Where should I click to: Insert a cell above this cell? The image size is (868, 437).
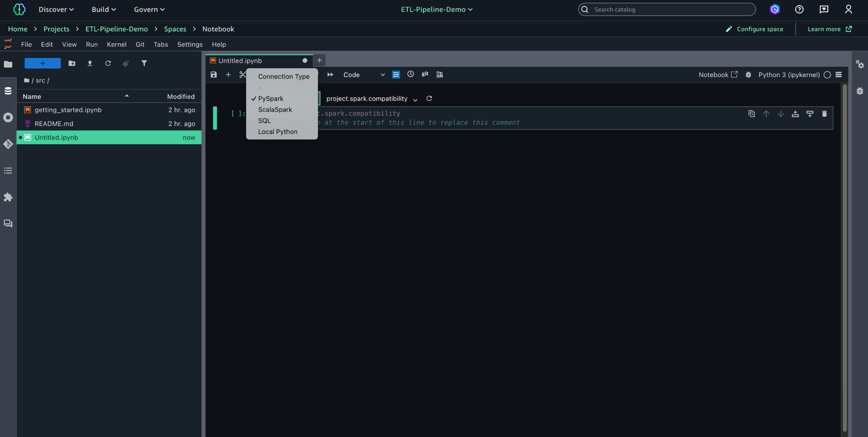795,113
